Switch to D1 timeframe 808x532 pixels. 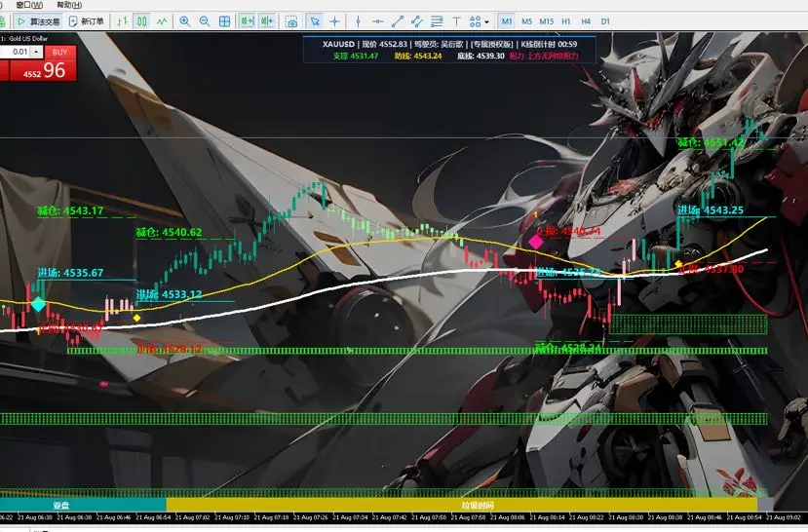pyautogui.click(x=605, y=21)
